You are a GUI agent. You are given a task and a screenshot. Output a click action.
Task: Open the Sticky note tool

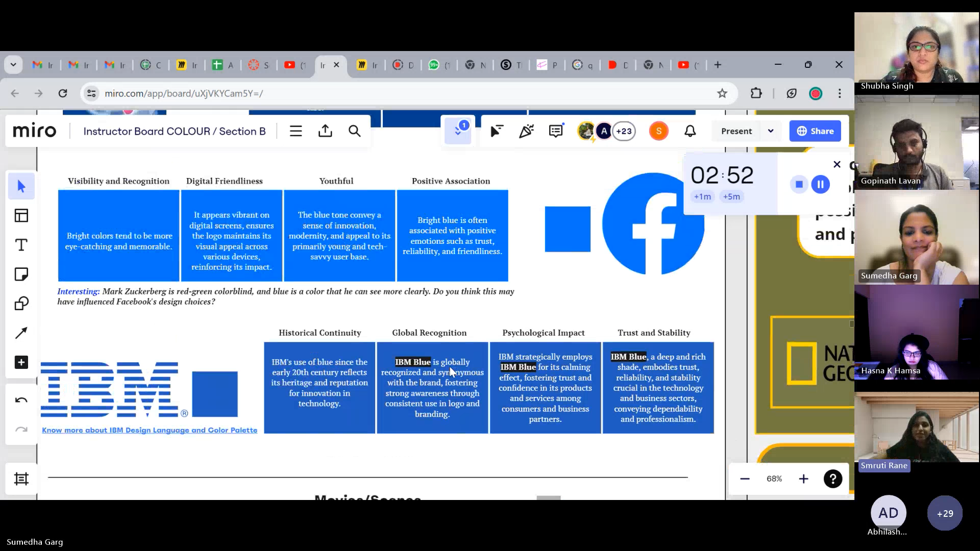[x=21, y=274]
